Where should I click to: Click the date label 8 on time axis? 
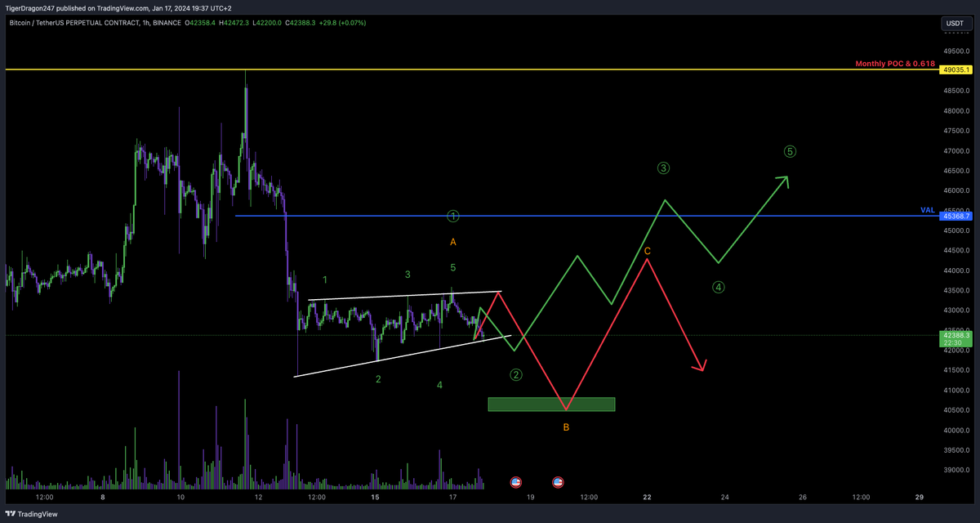[x=103, y=497]
